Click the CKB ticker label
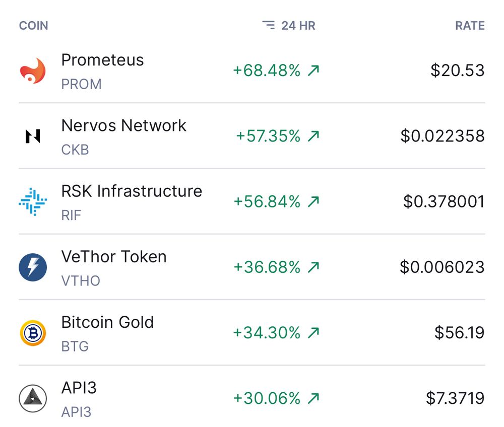The width and height of the screenshot is (504, 427). (75, 150)
